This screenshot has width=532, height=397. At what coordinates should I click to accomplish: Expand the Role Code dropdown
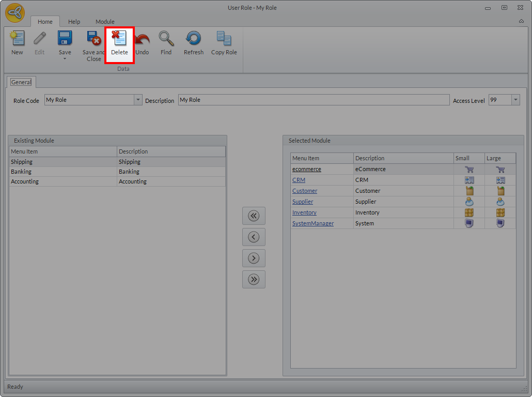[138, 100]
